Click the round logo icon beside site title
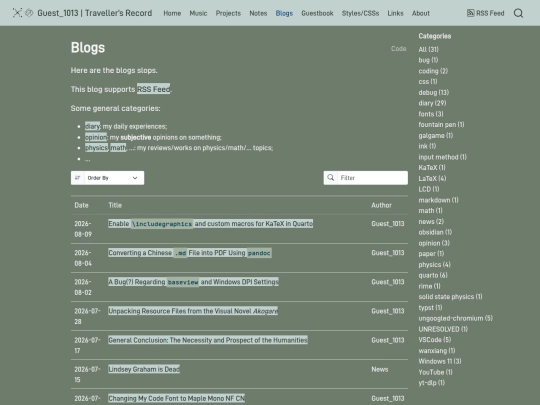The image size is (540, 405). coord(29,13)
